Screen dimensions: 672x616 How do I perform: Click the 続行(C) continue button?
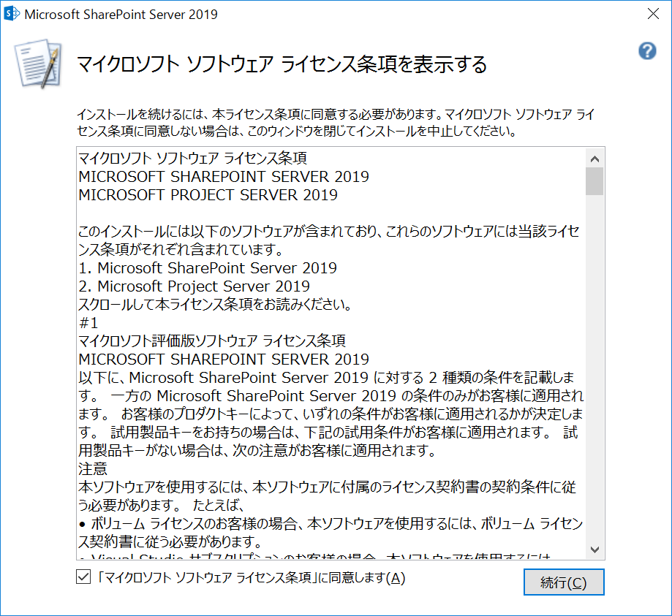[564, 582]
